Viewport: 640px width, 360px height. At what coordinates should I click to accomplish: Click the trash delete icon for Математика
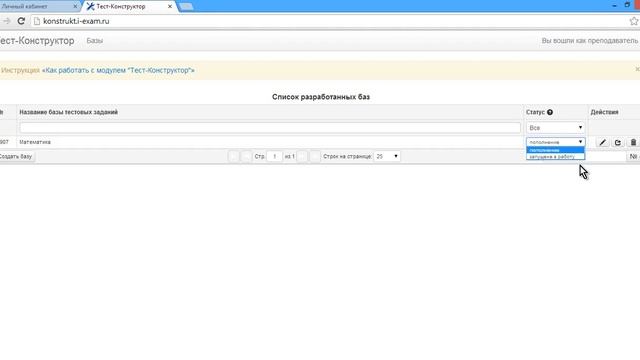click(x=633, y=142)
